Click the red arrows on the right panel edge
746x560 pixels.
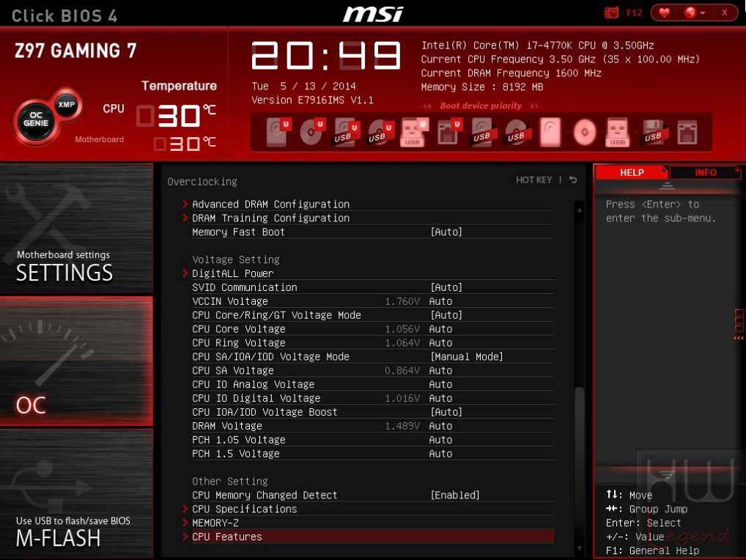tap(739, 338)
